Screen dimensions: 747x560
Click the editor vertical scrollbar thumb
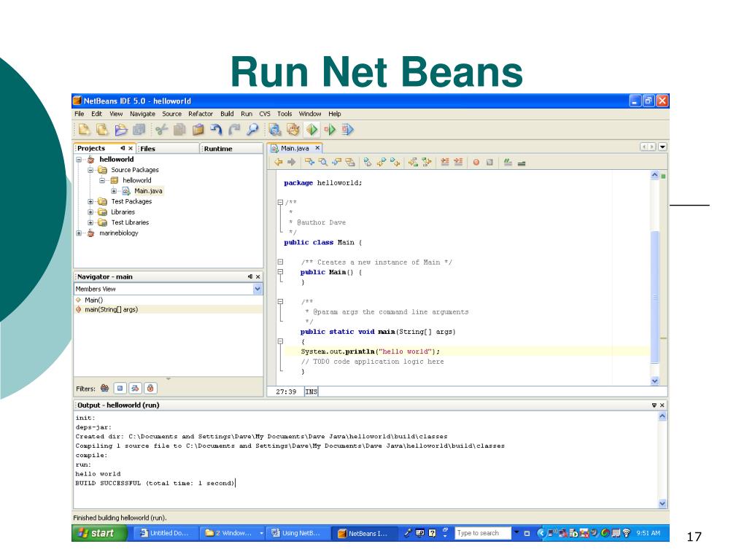654,296
